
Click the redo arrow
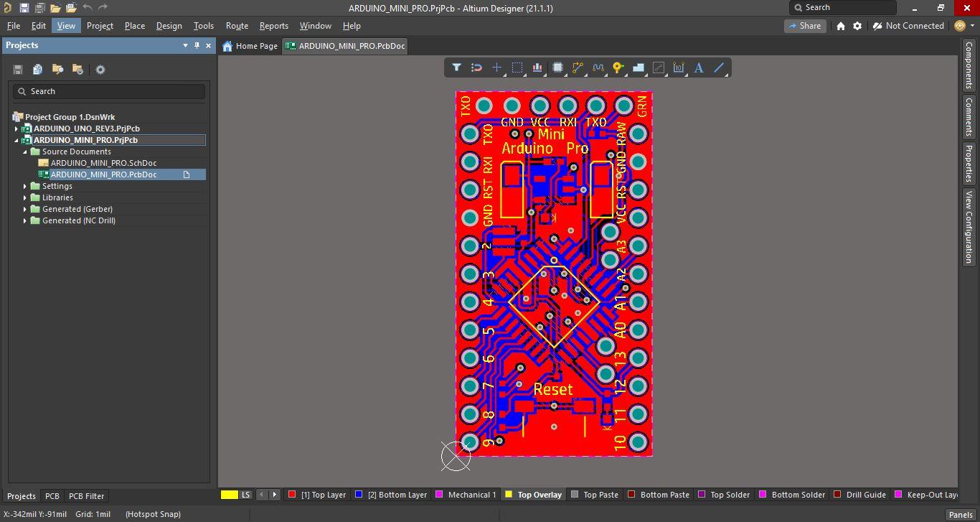[x=103, y=8]
